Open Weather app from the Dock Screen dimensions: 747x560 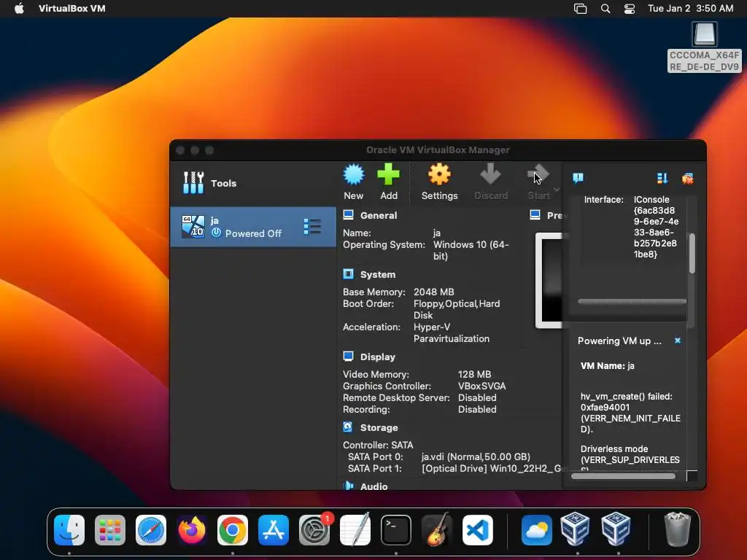click(536, 530)
